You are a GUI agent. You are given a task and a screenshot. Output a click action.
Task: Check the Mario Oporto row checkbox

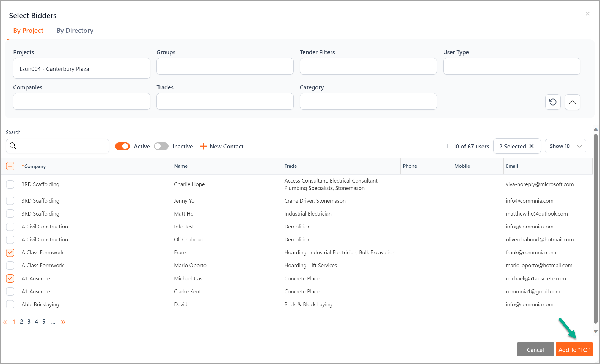coord(10,265)
